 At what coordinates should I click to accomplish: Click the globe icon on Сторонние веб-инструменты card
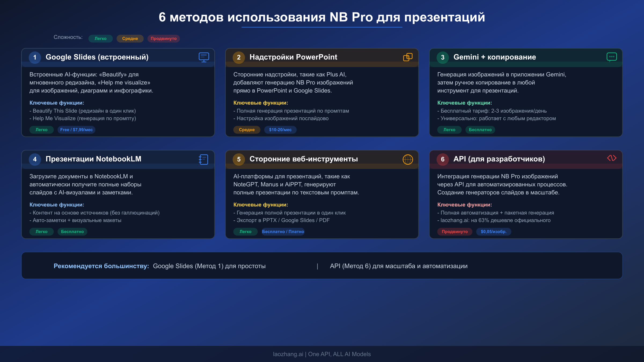coord(408,159)
